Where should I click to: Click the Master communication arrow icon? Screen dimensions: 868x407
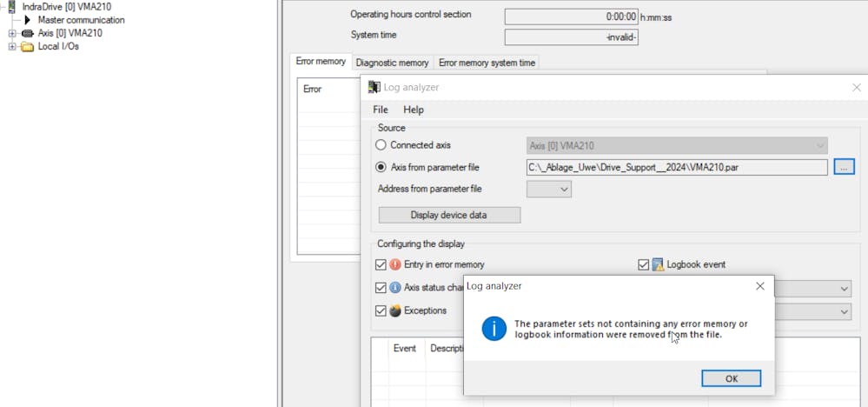coord(28,20)
